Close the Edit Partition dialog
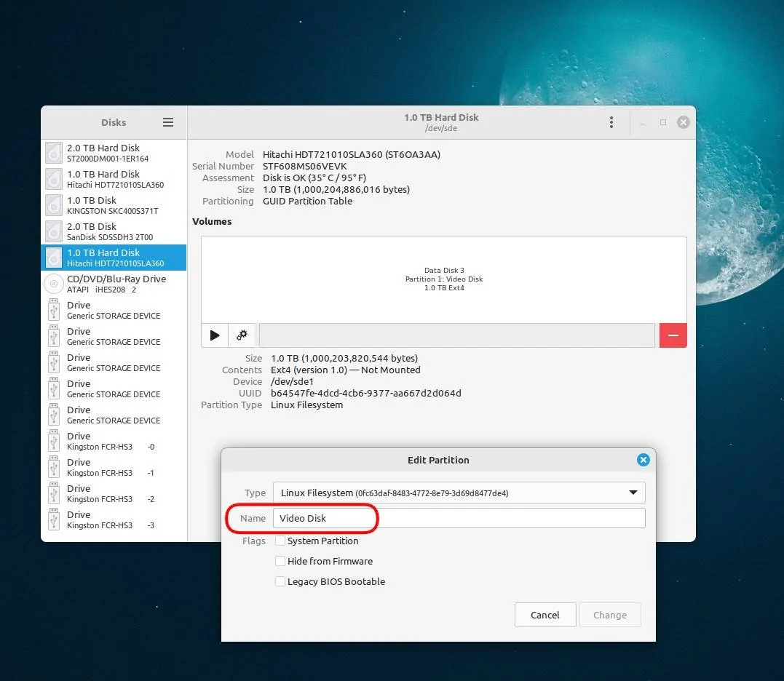This screenshot has height=681, width=784. [x=644, y=460]
